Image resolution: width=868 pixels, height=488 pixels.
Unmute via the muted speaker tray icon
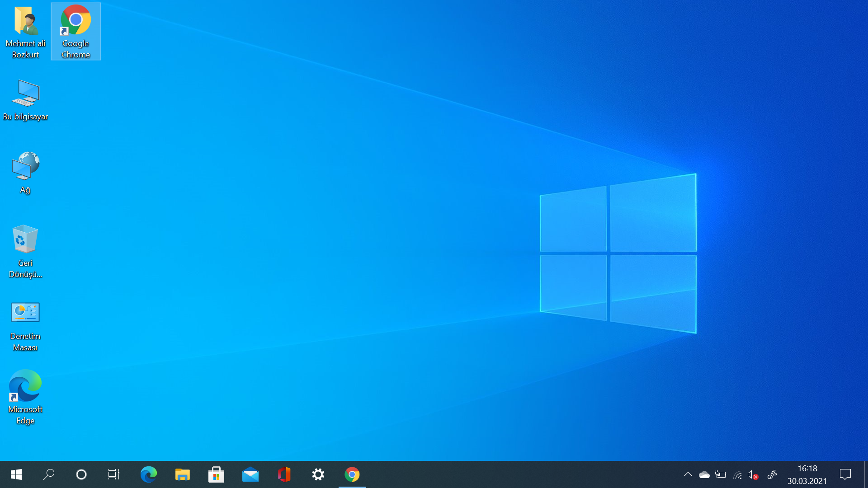point(752,474)
